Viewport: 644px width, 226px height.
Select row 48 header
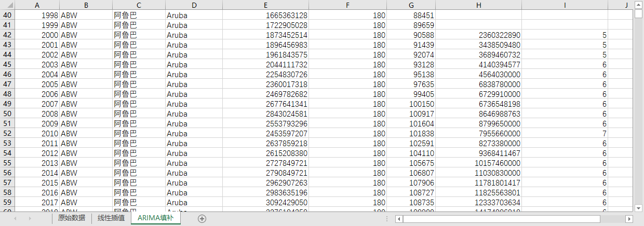point(7,94)
